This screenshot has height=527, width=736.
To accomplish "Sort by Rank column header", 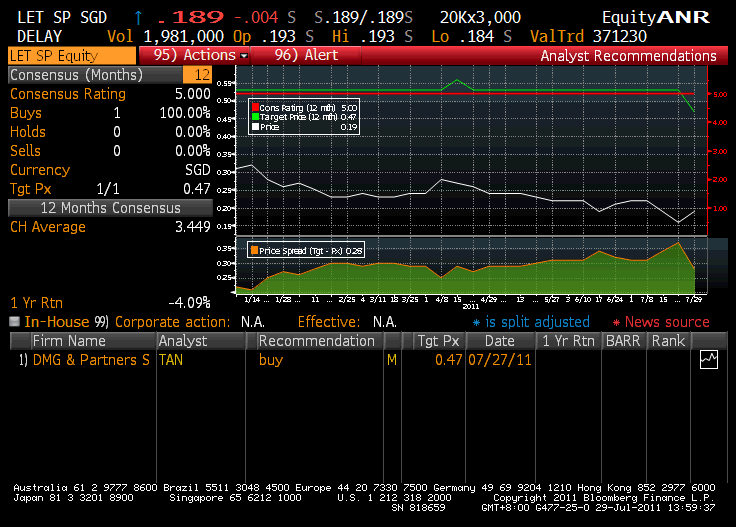I will pos(668,341).
